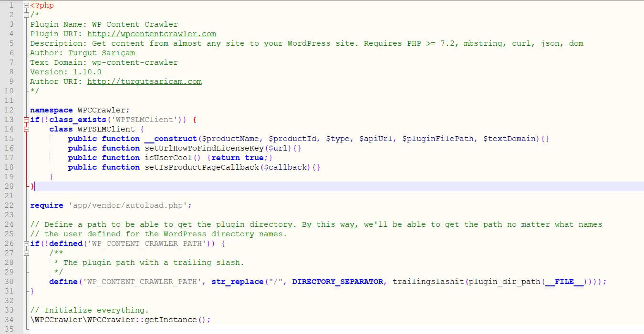Click the 'class_exists' function name

coord(78,120)
